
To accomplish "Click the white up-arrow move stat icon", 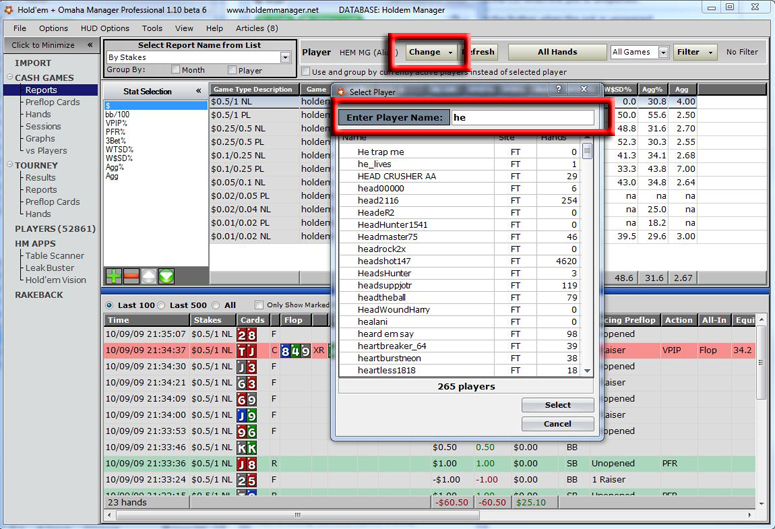I will coord(149,276).
